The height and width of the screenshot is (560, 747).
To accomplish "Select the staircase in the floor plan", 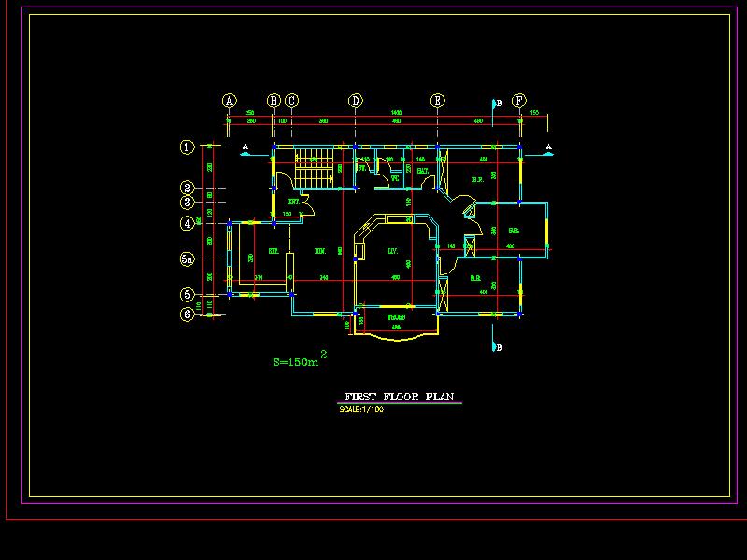I will pos(312,169).
